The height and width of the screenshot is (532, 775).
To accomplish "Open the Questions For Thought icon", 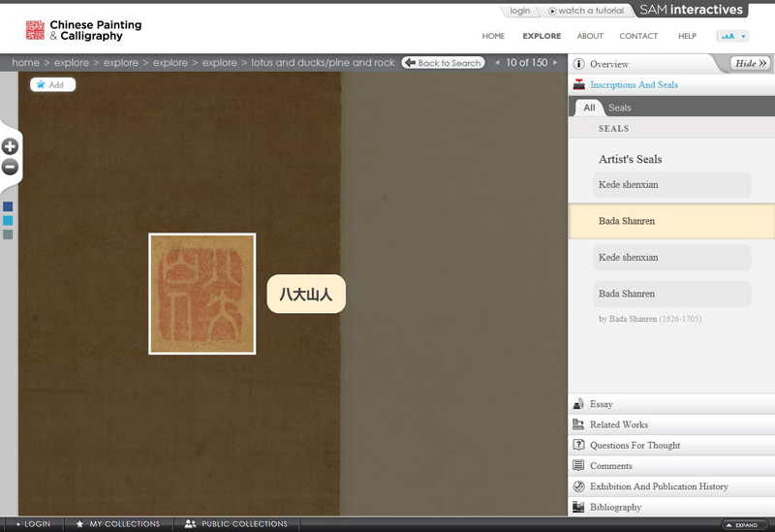I will point(578,445).
